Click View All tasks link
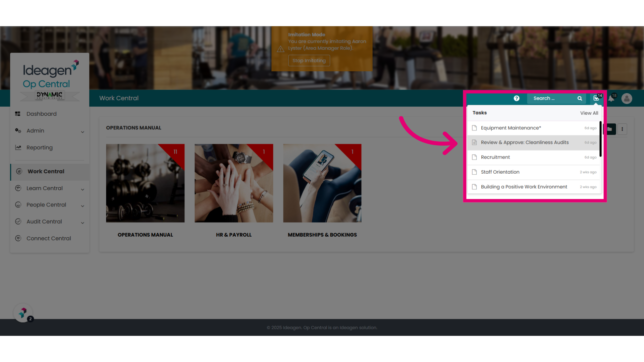The image size is (644, 362). [x=589, y=113]
